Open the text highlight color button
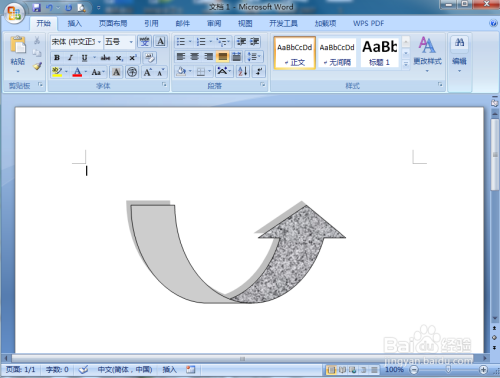The image size is (500, 378). pyautogui.click(x=57, y=72)
